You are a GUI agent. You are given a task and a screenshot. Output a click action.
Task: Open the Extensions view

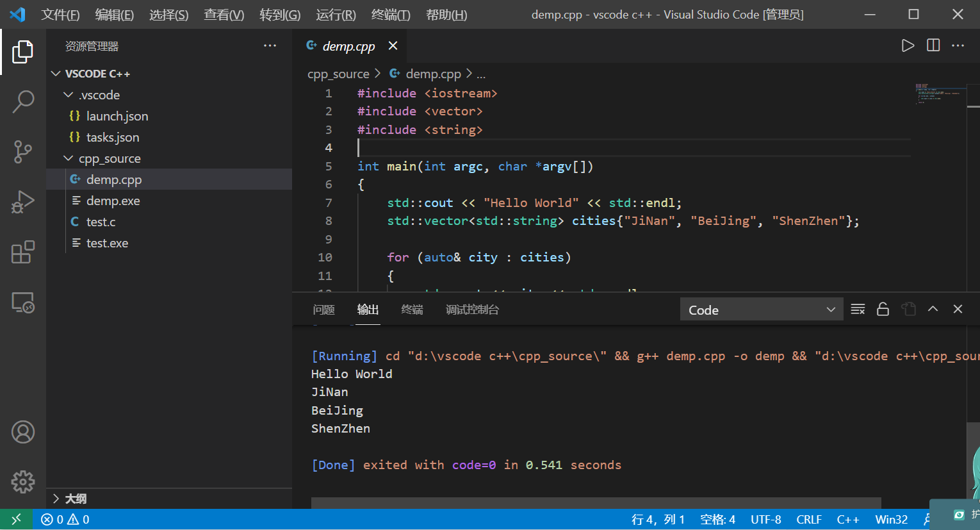(x=23, y=253)
